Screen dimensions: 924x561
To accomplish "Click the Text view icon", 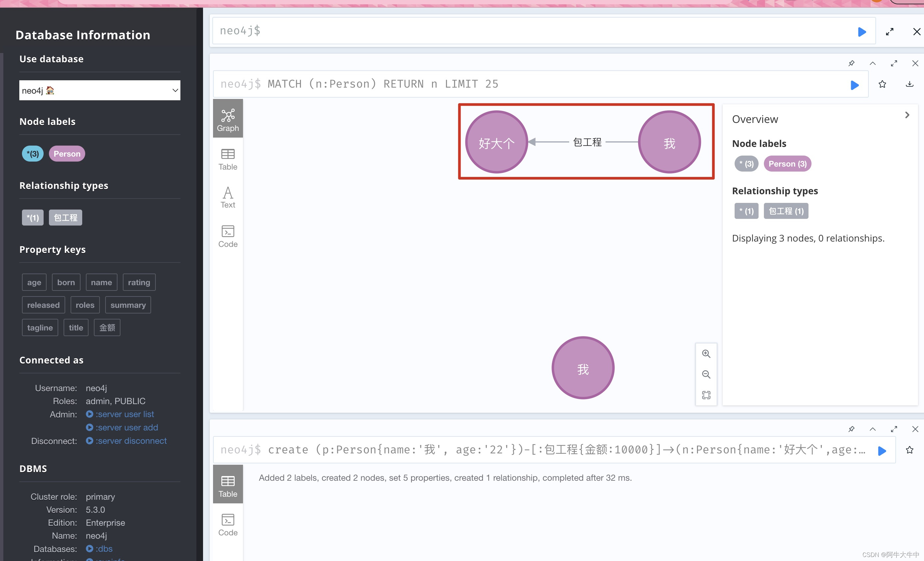I will (228, 196).
